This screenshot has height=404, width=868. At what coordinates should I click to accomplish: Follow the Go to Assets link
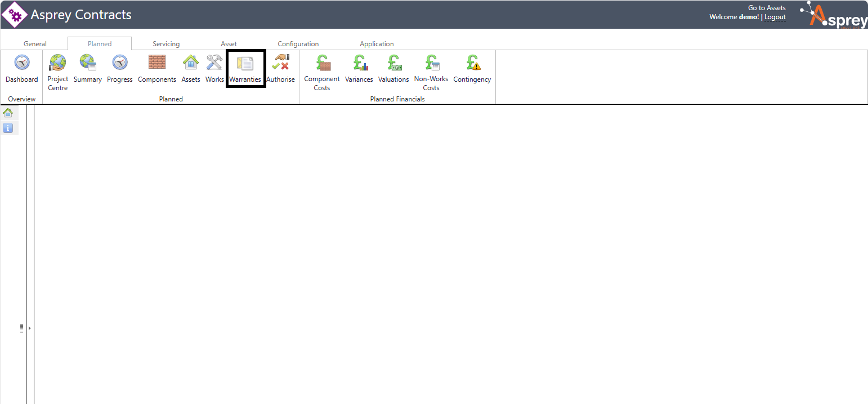point(766,8)
